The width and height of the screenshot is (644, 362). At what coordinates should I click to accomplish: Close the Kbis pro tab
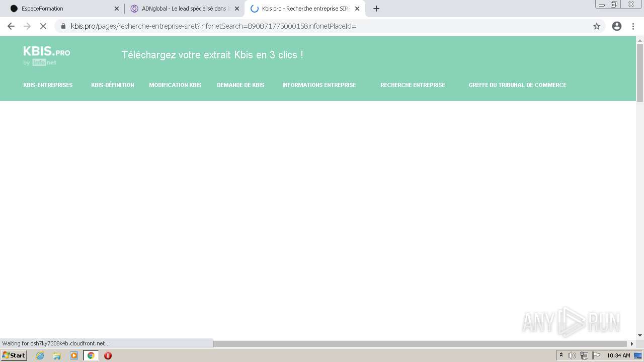357,9
